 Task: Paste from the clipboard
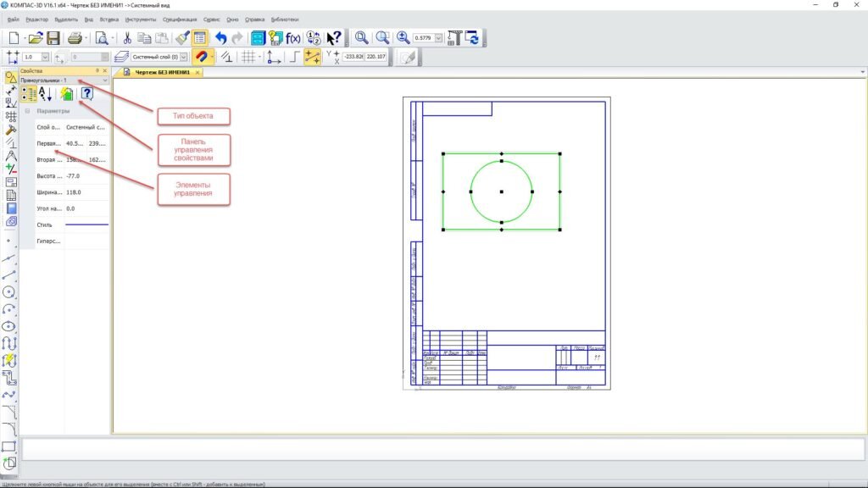162,37
